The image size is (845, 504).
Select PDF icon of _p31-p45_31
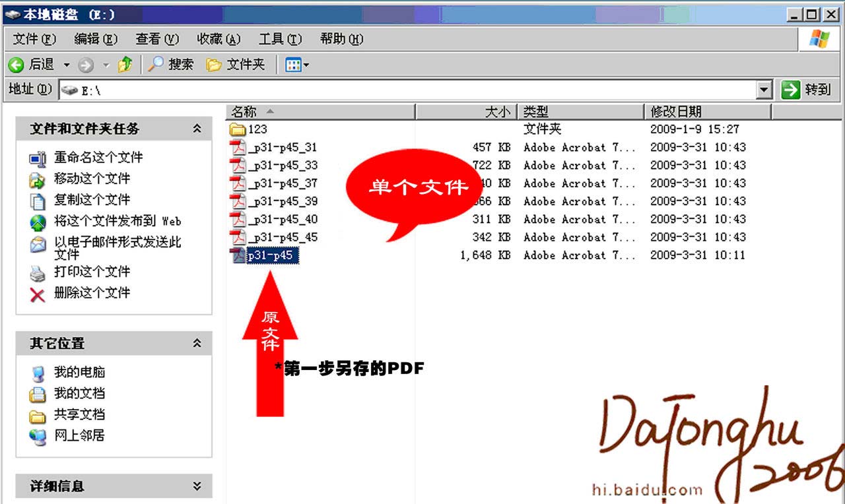(238, 147)
